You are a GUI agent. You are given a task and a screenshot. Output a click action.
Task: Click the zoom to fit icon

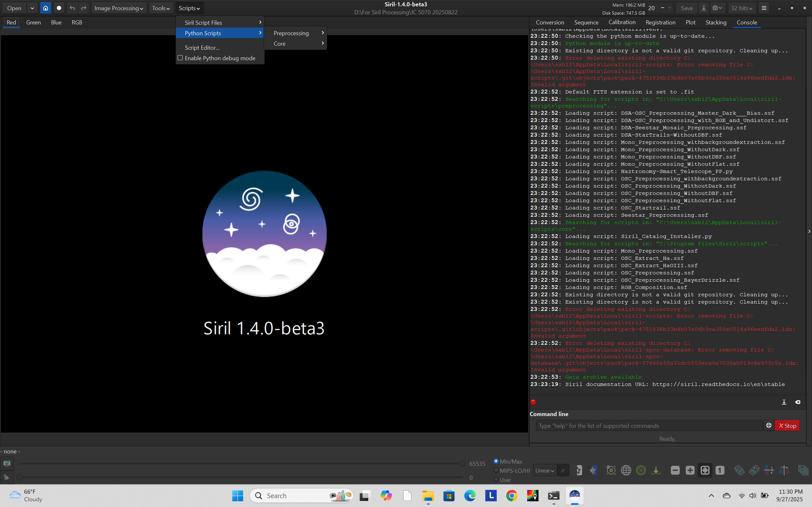704,471
